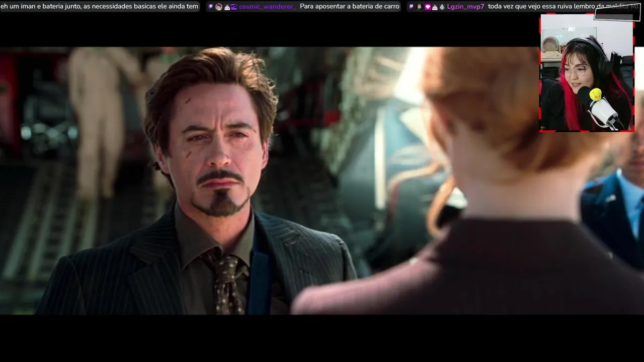Click the Twitch-logo badge right before cosmic_wanderer_
Image resolution: width=644 pixels, height=362 pixels.
point(234,7)
